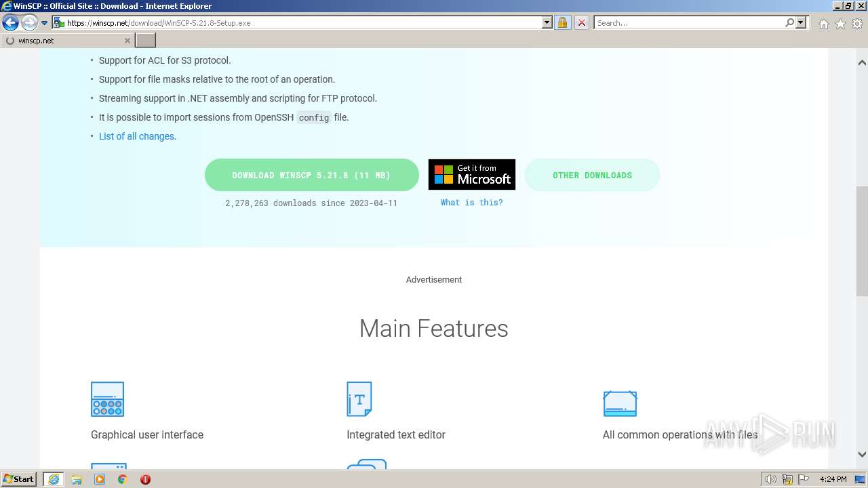Click the downloads count text

pyautogui.click(x=311, y=203)
